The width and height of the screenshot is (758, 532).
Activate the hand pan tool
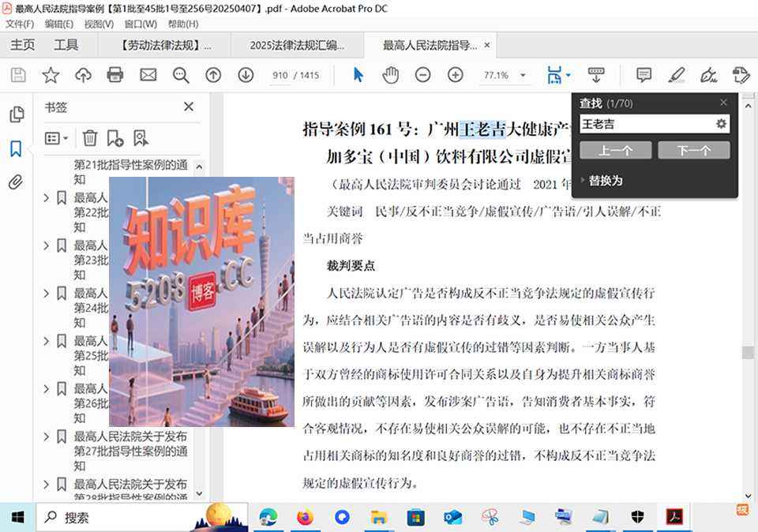(391, 75)
